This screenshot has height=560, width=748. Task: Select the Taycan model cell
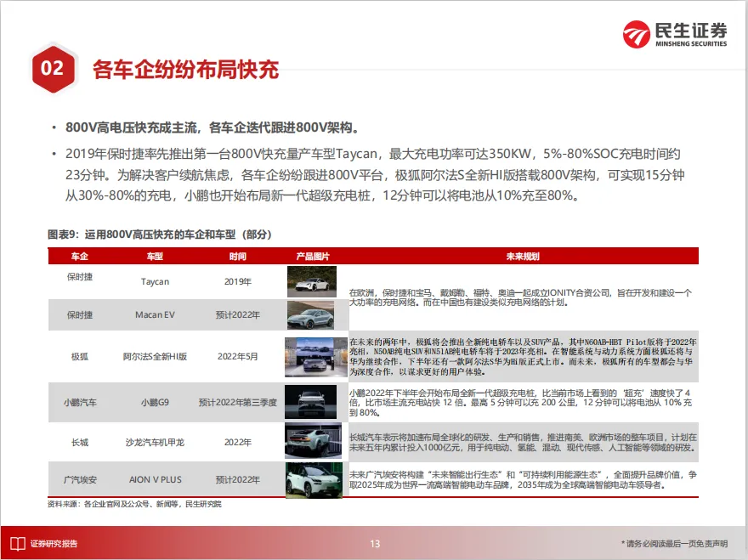coord(155,281)
